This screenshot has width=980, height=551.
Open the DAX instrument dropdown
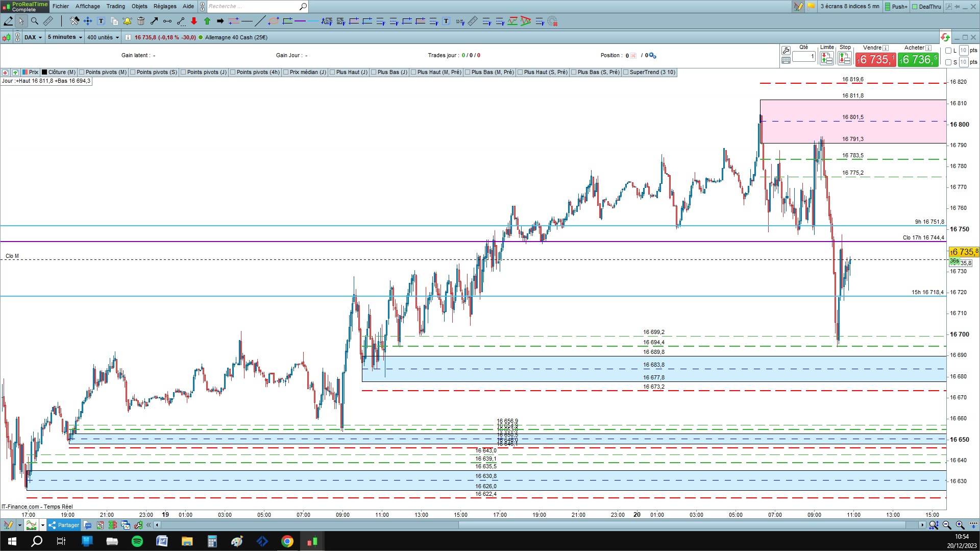coord(33,37)
